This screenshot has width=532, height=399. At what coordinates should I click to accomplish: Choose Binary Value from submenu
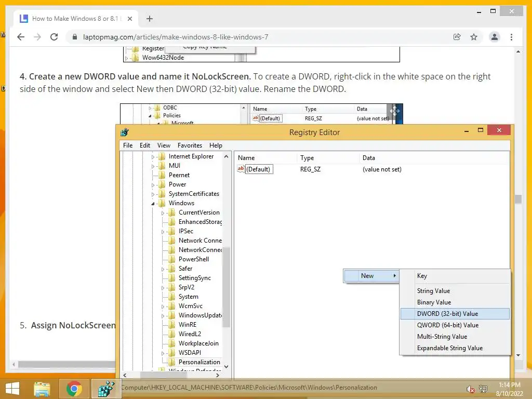tap(455, 302)
